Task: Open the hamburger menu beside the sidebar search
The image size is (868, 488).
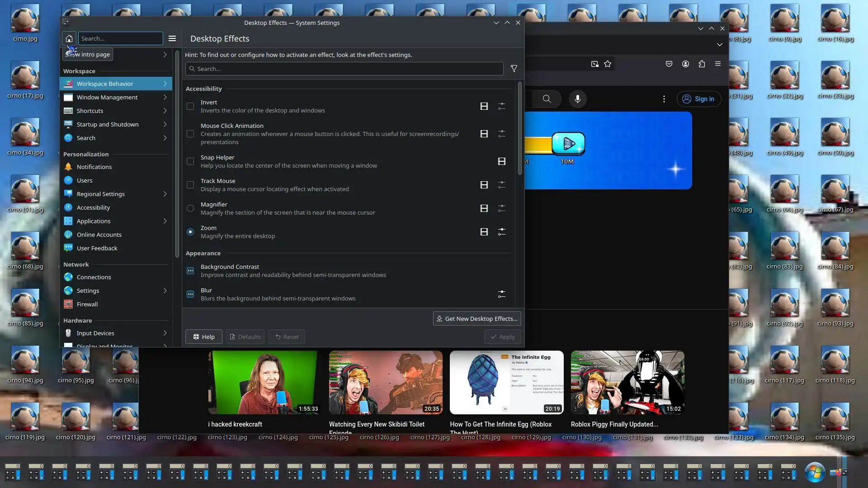Action: point(172,38)
